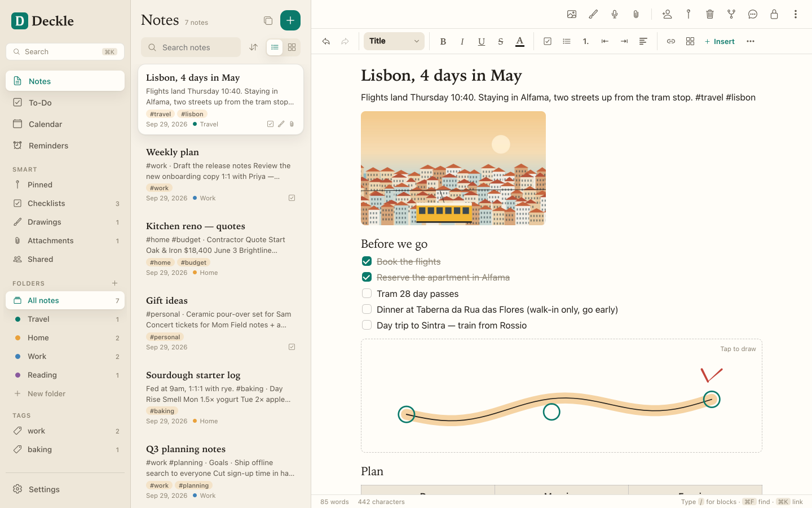This screenshot has height=508, width=812.
Task: Toggle bold formatting
Action: (x=443, y=41)
